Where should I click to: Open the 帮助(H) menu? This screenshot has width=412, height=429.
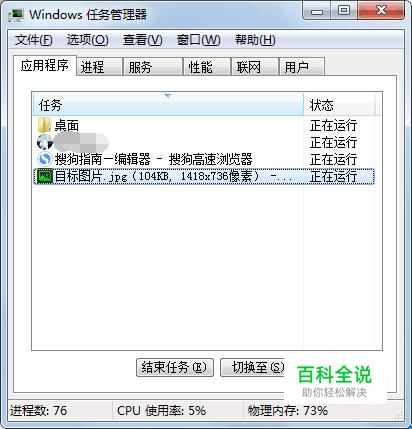(255, 40)
